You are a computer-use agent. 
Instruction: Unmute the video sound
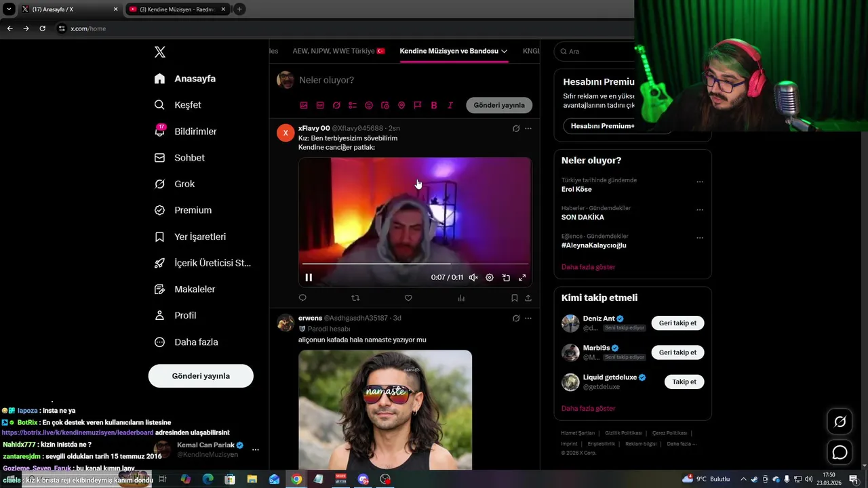click(x=473, y=277)
